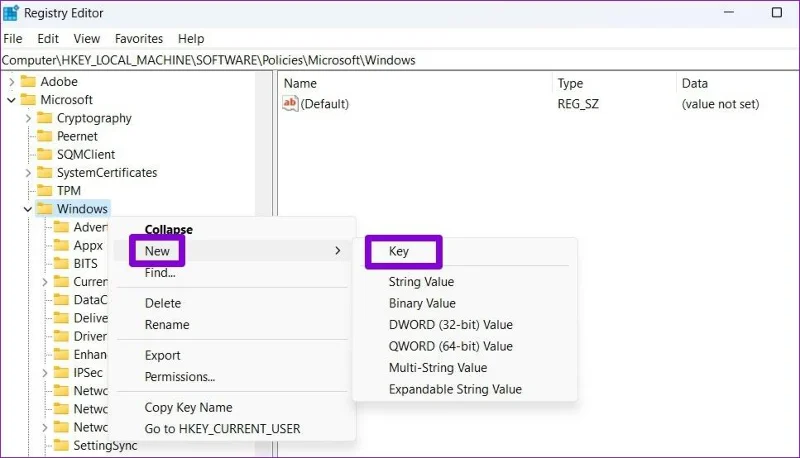800x458 pixels.
Task: Click the Peernet folder icon
Action: click(44, 136)
